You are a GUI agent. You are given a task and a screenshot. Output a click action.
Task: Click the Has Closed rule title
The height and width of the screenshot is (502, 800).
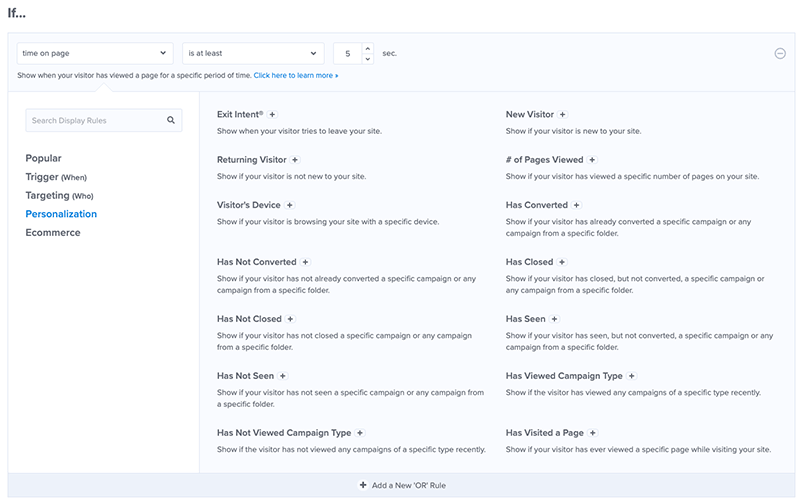[529, 262]
